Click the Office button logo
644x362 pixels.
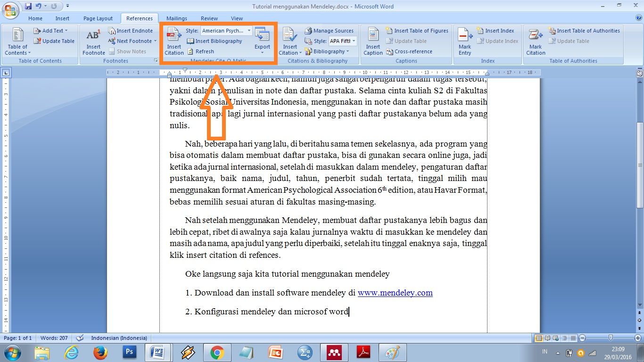coord(10,10)
